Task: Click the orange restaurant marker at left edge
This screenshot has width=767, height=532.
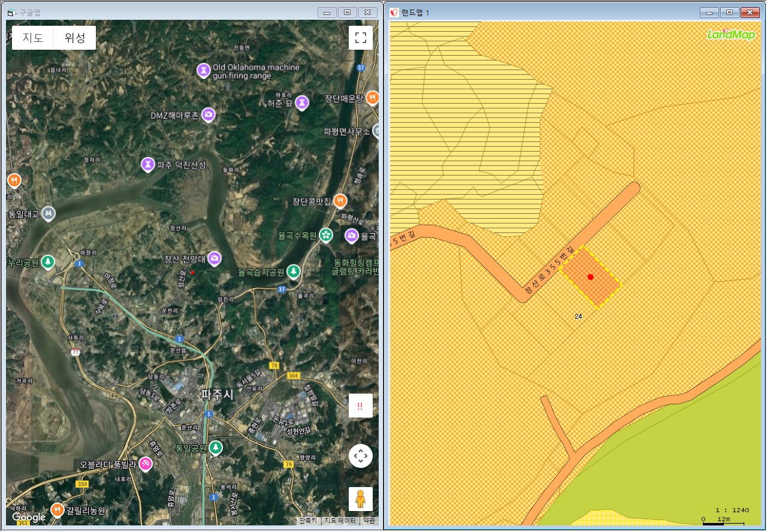Action: (x=14, y=180)
